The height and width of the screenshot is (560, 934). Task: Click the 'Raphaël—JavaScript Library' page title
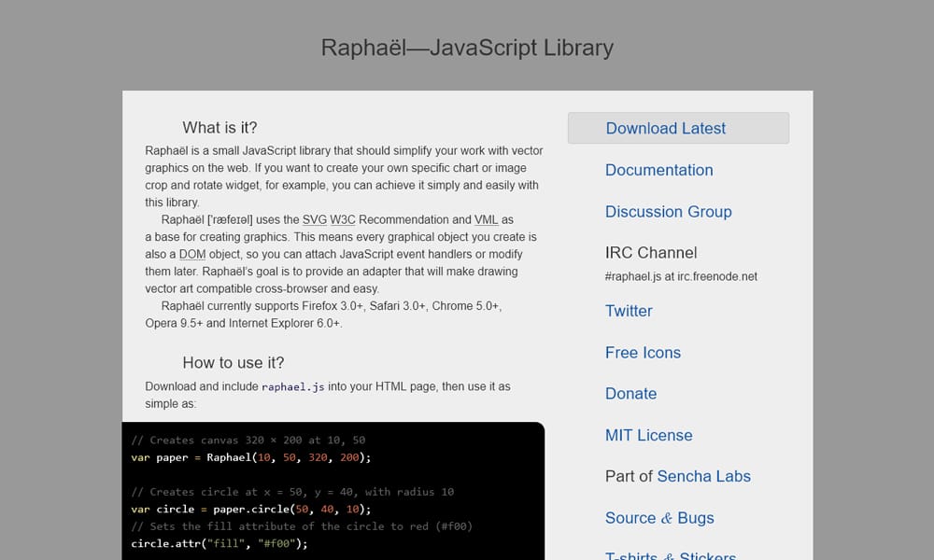tap(467, 48)
